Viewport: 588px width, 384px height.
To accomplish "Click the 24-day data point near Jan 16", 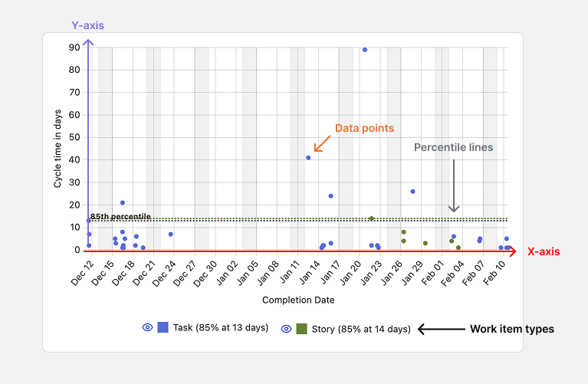I will point(330,196).
